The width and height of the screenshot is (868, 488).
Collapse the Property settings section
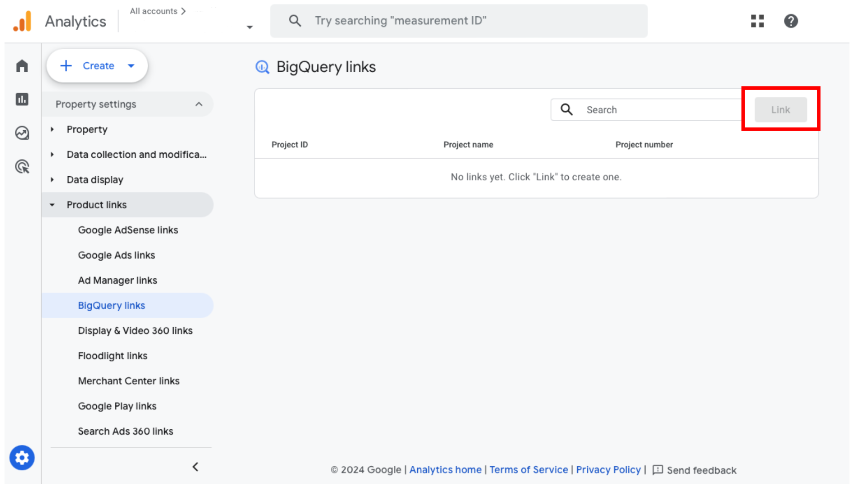(x=199, y=104)
